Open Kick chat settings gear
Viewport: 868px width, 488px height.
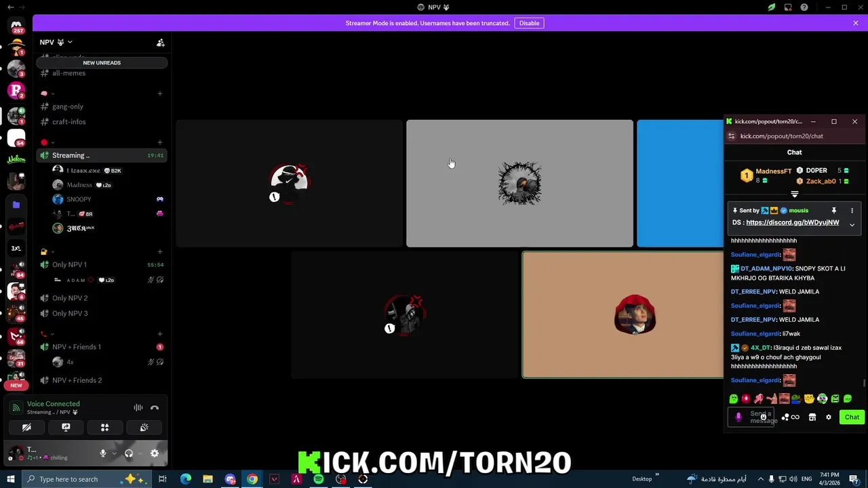(x=829, y=418)
